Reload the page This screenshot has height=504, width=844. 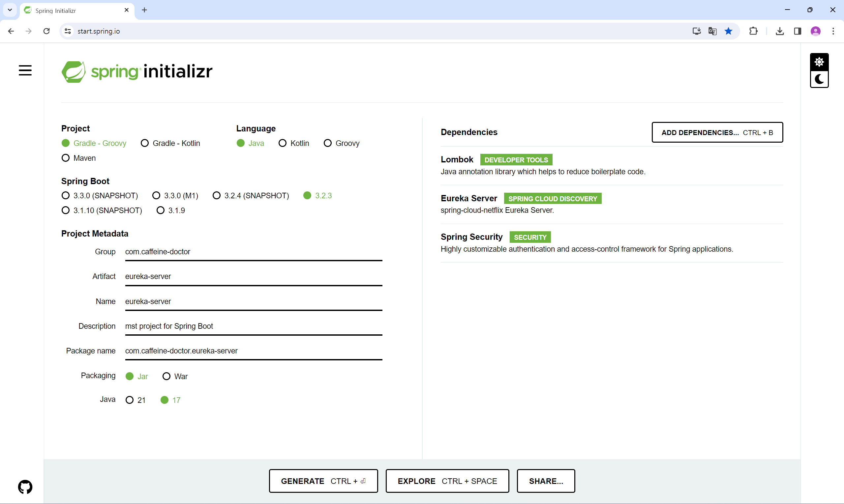[46, 31]
